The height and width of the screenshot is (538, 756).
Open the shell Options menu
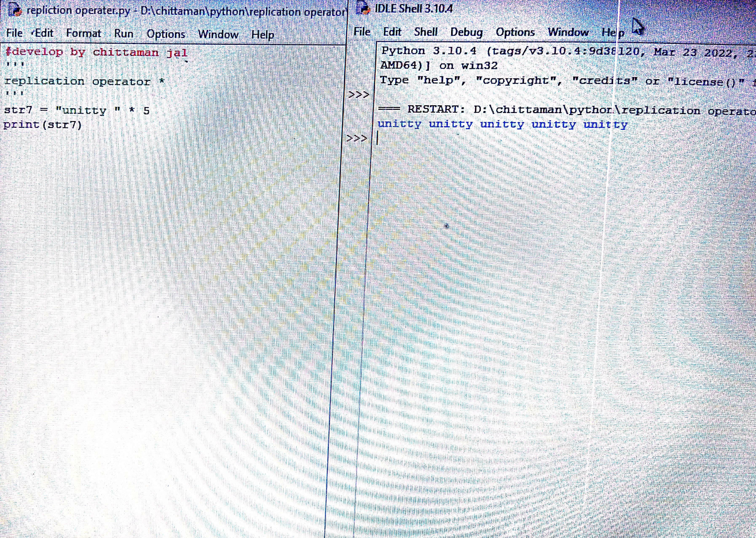click(x=515, y=32)
